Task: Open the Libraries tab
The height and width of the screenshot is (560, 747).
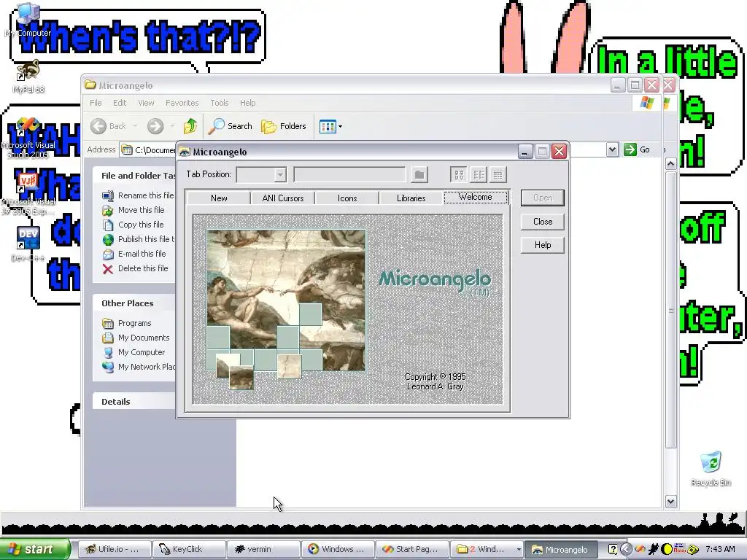Action: tap(411, 198)
